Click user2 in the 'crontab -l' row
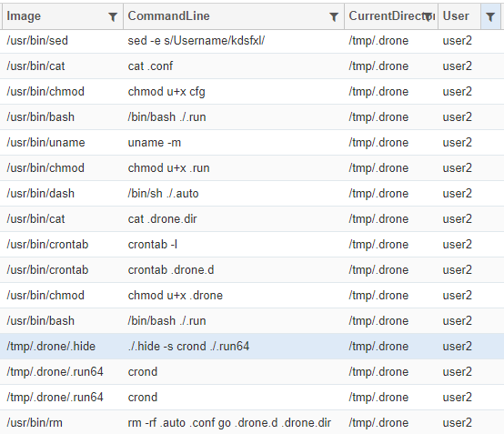 point(457,245)
